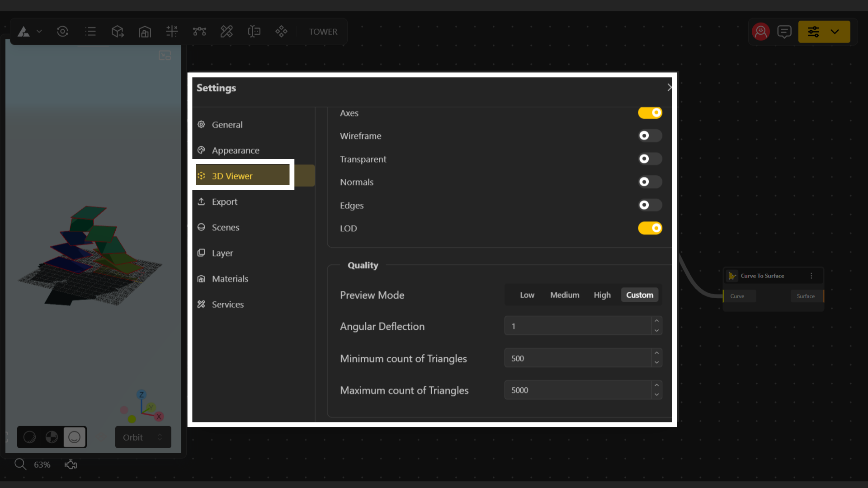Click the 3D cube export toolbar icon
Image resolution: width=868 pixels, height=488 pixels.
(x=118, y=32)
